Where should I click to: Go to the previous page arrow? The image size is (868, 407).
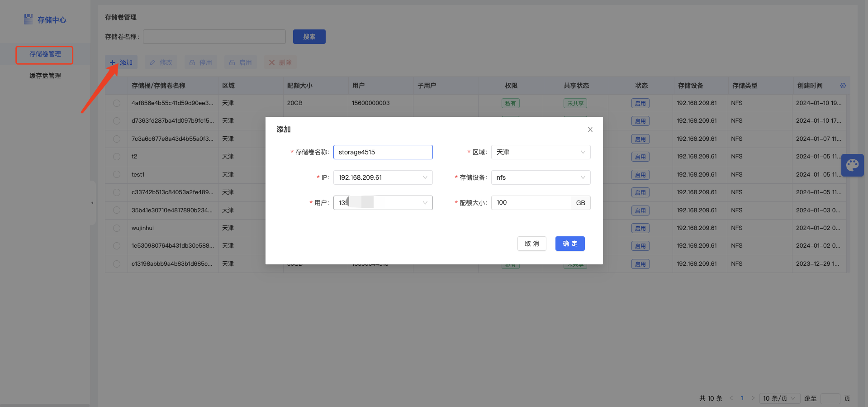[731, 398]
